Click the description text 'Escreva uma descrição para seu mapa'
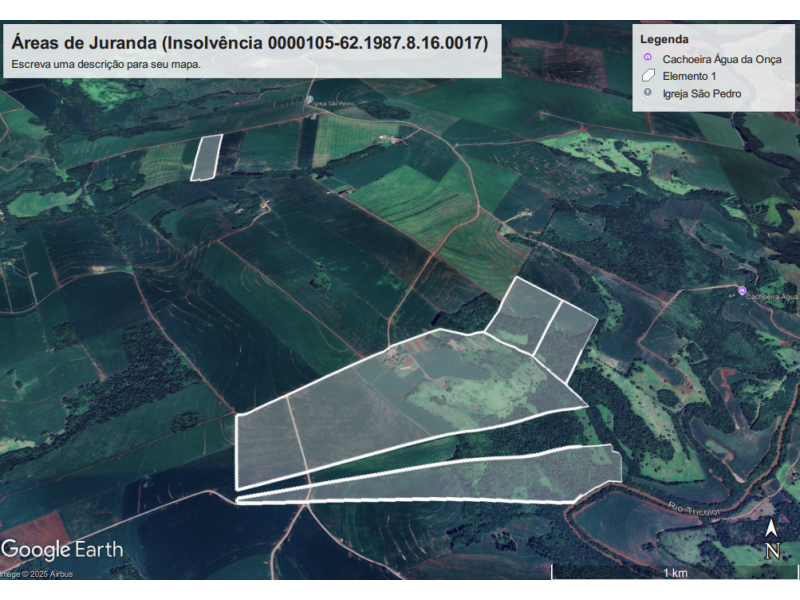Screen dimensions: 800x600 coord(106,64)
